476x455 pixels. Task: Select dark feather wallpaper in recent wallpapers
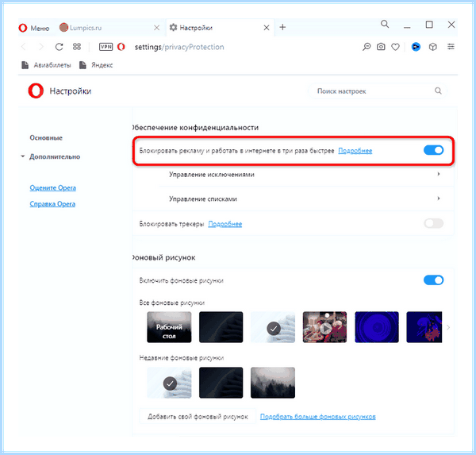(x=221, y=383)
